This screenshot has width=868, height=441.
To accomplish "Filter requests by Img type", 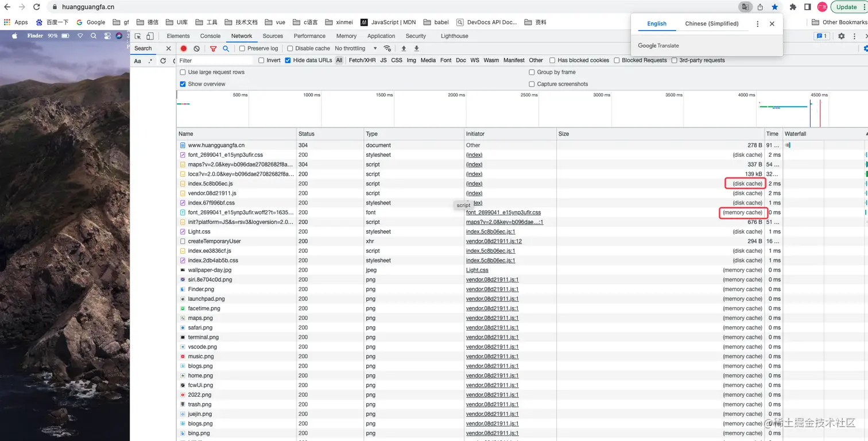I will click(411, 60).
